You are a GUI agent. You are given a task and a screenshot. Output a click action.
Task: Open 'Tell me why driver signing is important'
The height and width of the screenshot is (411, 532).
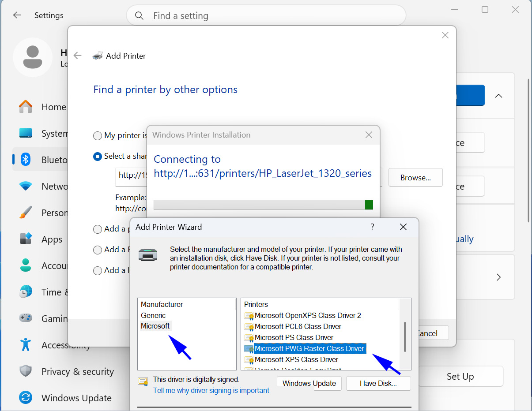(211, 390)
